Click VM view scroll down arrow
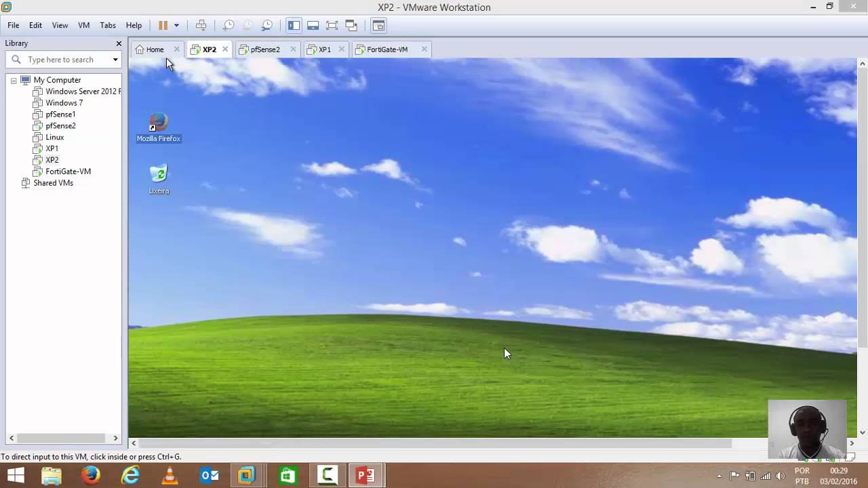The width and height of the screenshot is (868, 488). (x=863, y=432)
